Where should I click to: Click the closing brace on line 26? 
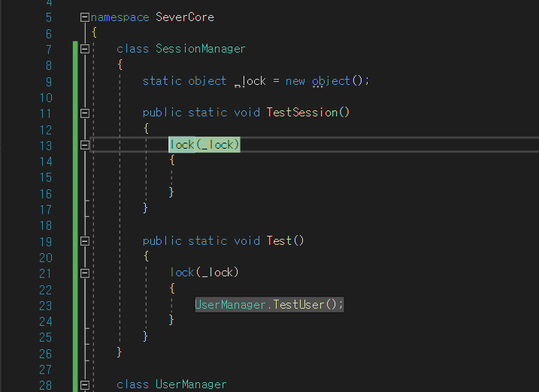120,352
